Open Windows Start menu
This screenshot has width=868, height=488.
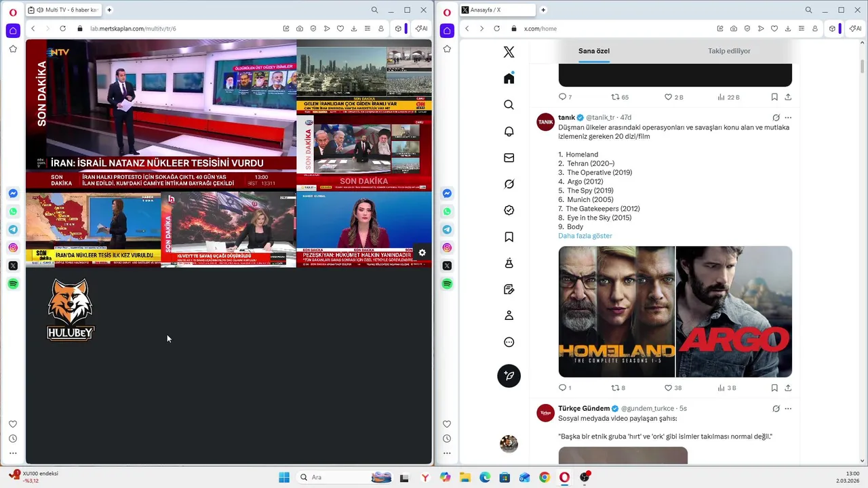coord(284,477)
